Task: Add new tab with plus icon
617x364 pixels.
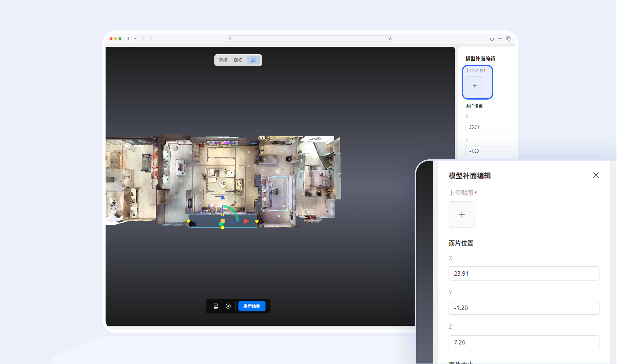Action: (x=500, y=39)
